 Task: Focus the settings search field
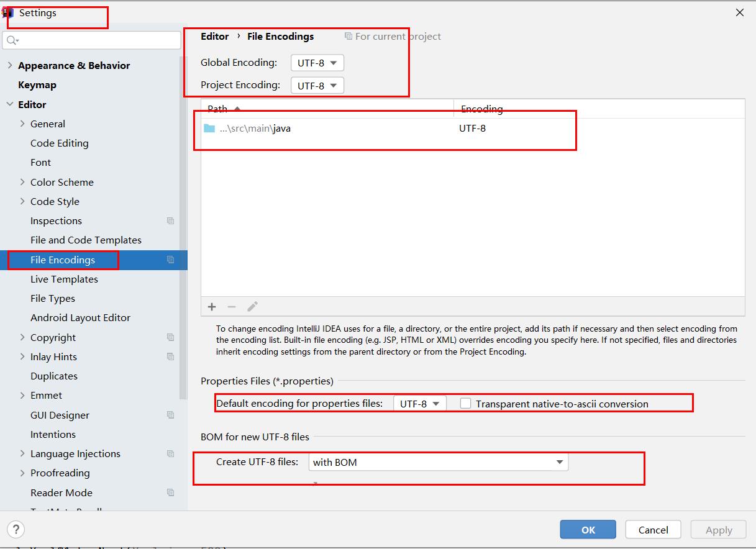point(92,40)
